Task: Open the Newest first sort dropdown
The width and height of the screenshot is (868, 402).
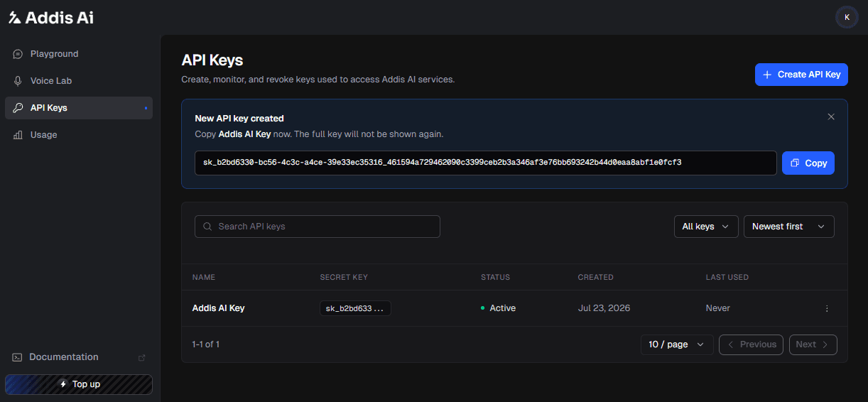Action: coord(789,227)
